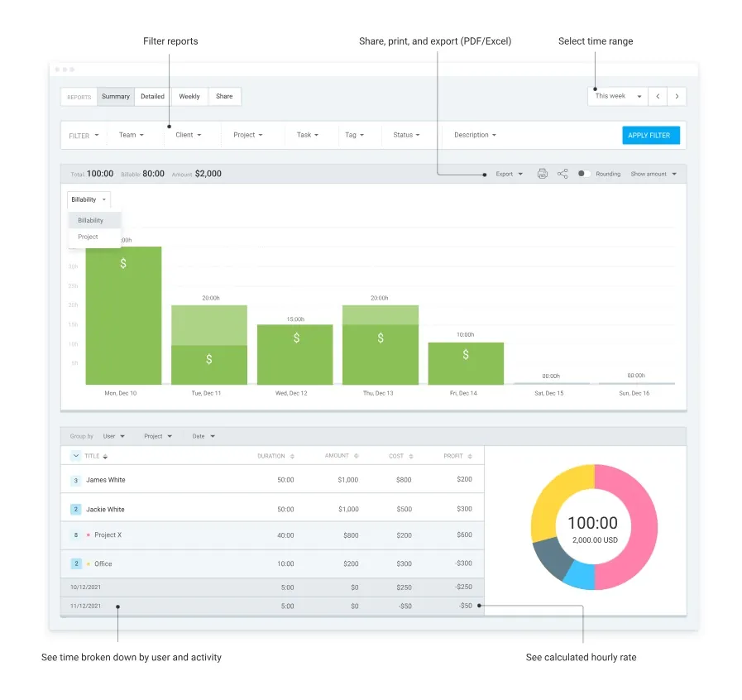Click the 10/12/2021 date row
This screenshot has height=700, width=742.
(273, 587)
